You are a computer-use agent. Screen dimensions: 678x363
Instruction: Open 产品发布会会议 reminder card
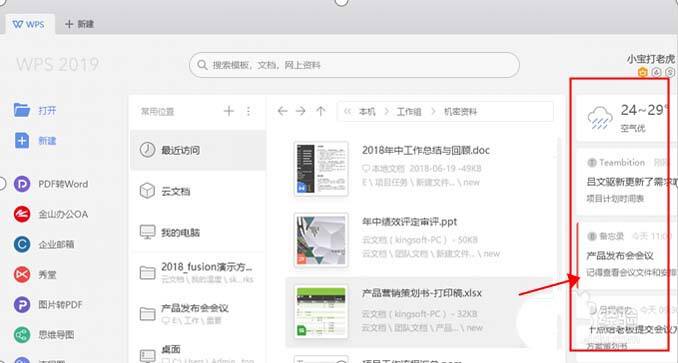[626, 256]
